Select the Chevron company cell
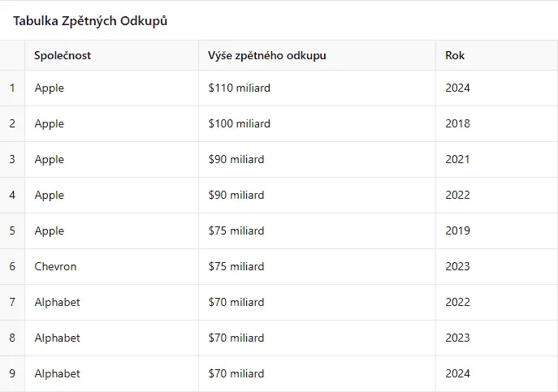This screenshot has width=558, height=392. pyautogui.click(x=55, y=266)
